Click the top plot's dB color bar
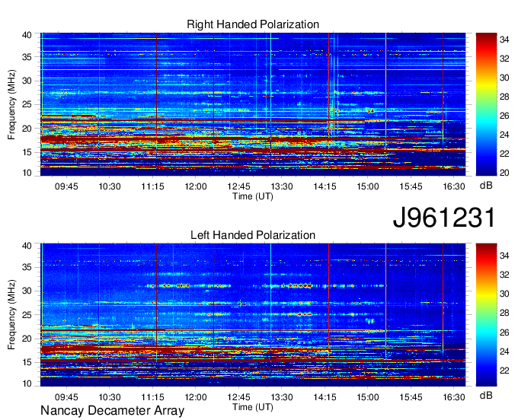Screen dimensions: 518x420 [486, 104]
